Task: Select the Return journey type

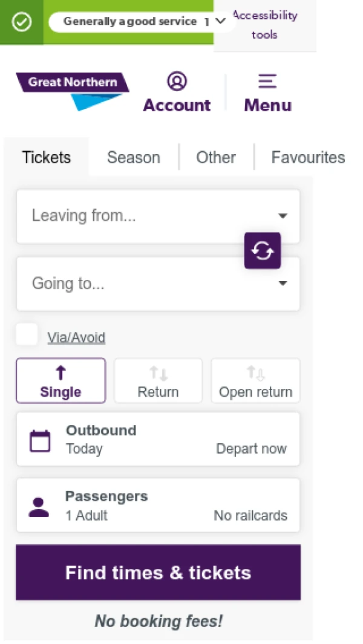Action: coord(158,381)
